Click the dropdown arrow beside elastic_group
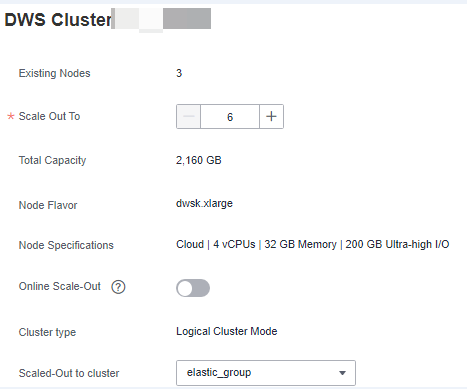467x389 pixels. (x=342, y=373)
